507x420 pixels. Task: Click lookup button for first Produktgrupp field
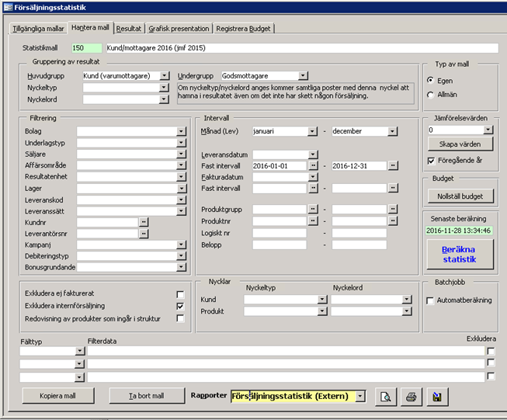click(x=313, y=210)
